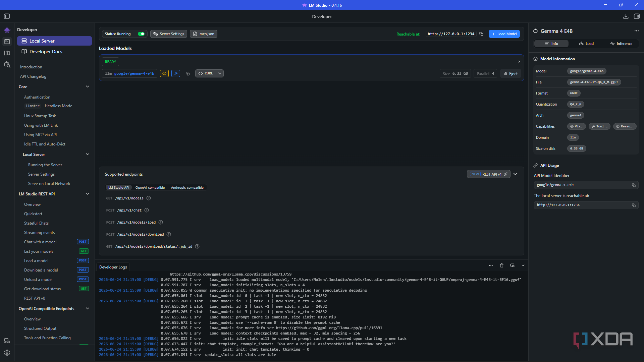Screen dimensions: 644x362
Task: Pop out the developer logs window
Action: (x=512, y=265)
